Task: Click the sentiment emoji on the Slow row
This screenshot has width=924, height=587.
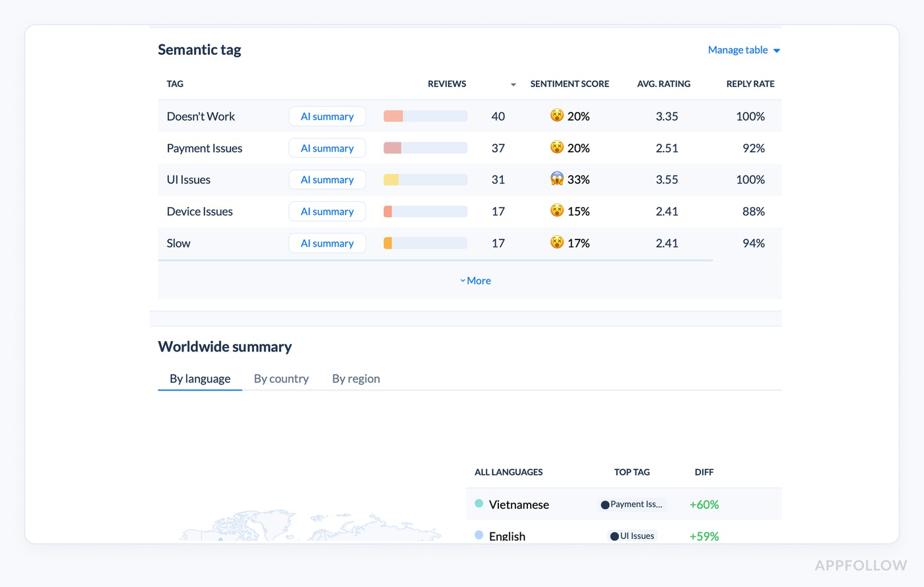Action: point(556,242)
